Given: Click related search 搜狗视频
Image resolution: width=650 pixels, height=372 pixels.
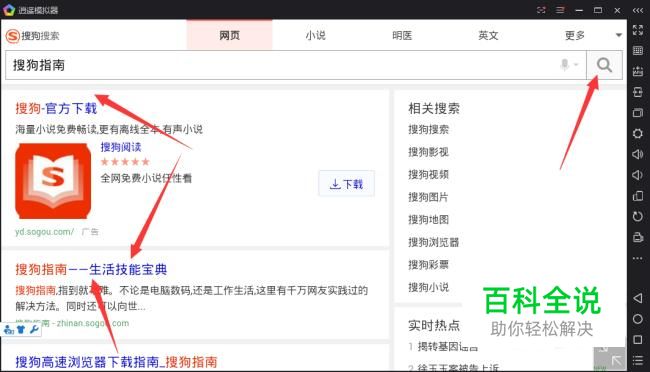Looking at the screenshot, I should pyautogui.click(x=428, y=175).
